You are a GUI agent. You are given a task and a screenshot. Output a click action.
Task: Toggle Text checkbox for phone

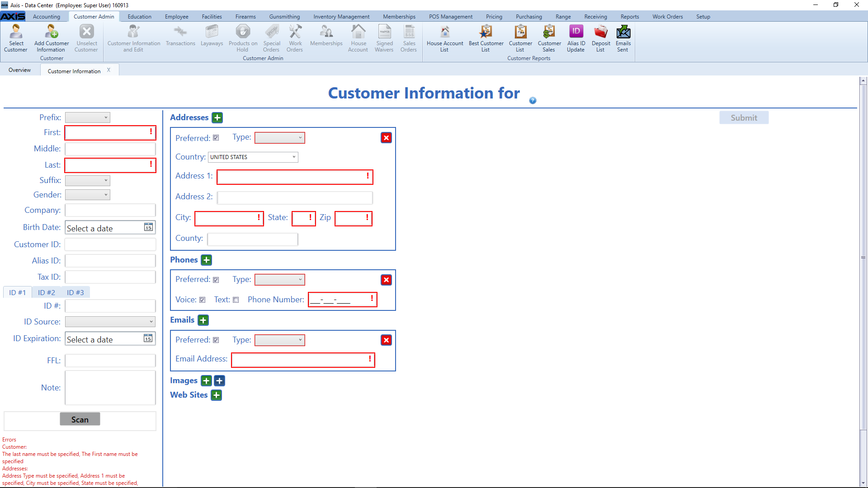[x=236, y=300]
